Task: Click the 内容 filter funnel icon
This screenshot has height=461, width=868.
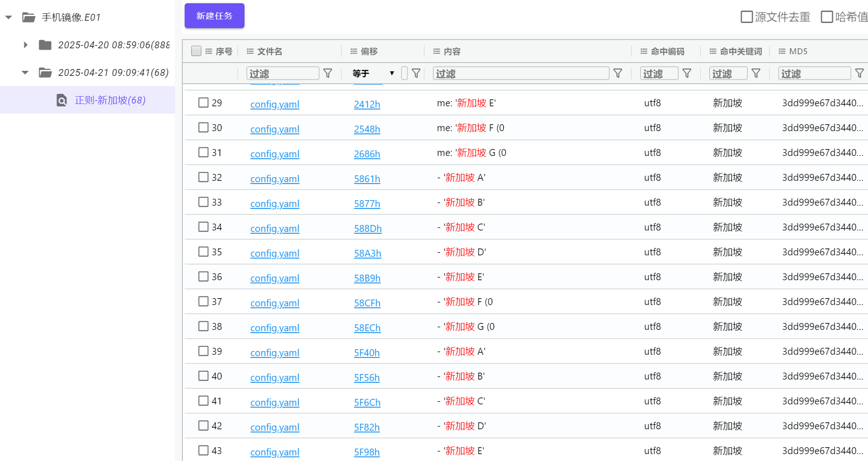Action: tap(618, 74)
